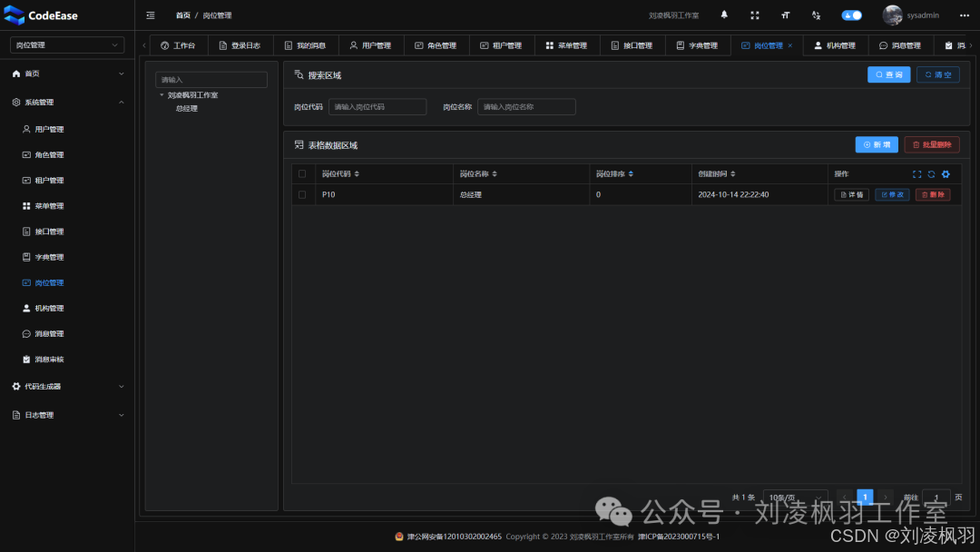This screenshot has height=552, width=980.
Task: Collapse the 刘凌枫羽工作室 tree node
Action: (x=162, y=95)
